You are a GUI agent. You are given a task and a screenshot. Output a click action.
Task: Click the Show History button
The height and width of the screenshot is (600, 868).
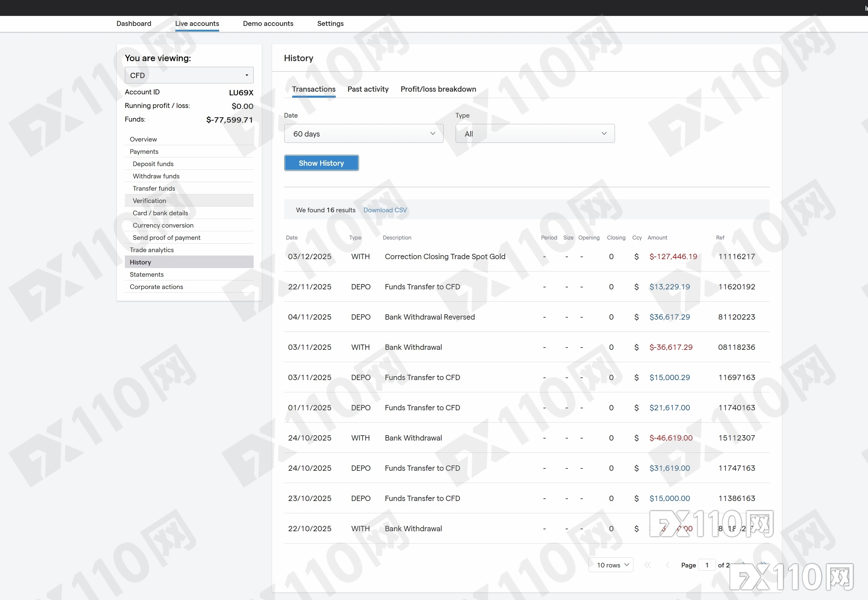(321, 163)
